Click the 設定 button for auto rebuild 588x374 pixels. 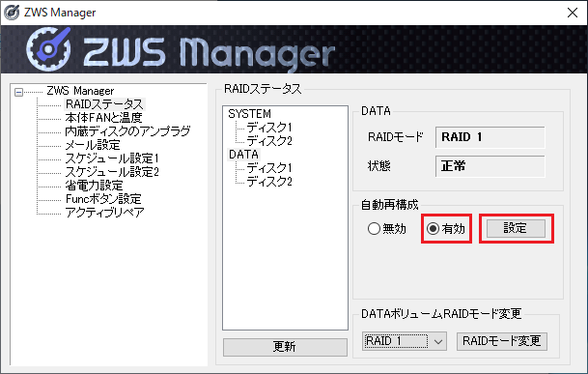pyautogui.click(x=516, y=228)
